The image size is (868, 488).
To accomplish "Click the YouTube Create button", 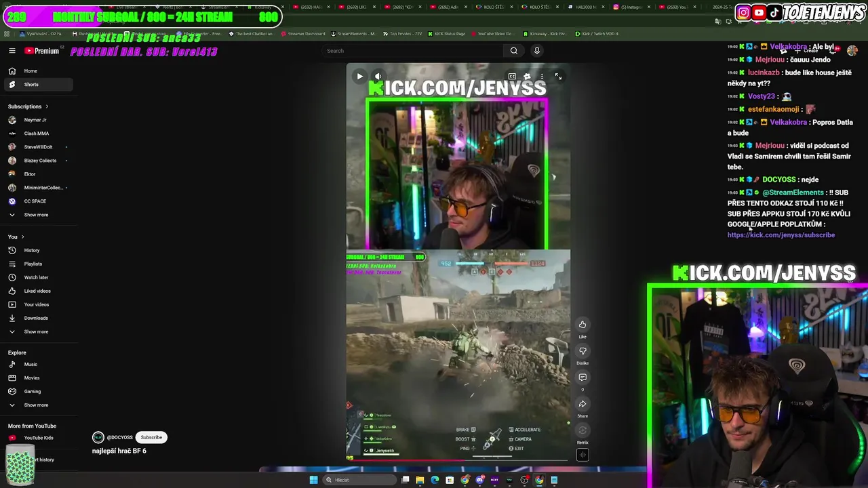I will (807, 51).
